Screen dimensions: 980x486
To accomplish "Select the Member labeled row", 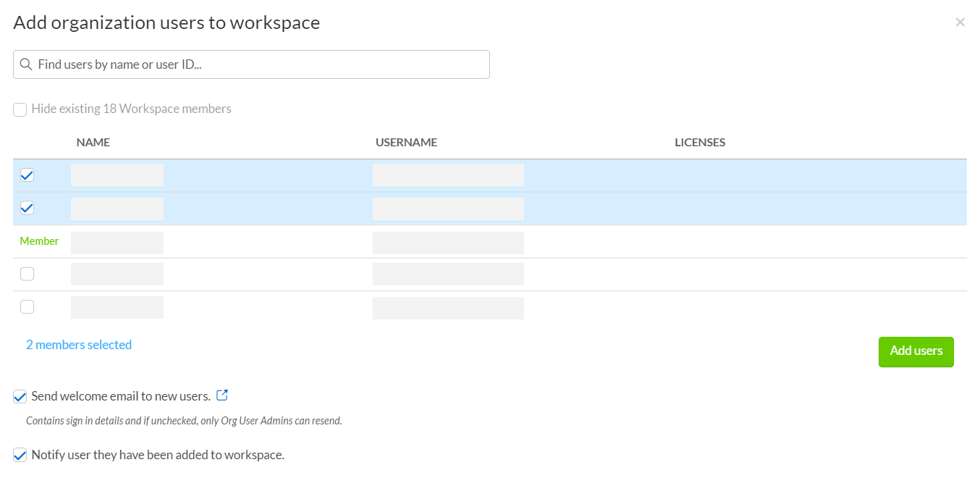I will pos(39,241).
